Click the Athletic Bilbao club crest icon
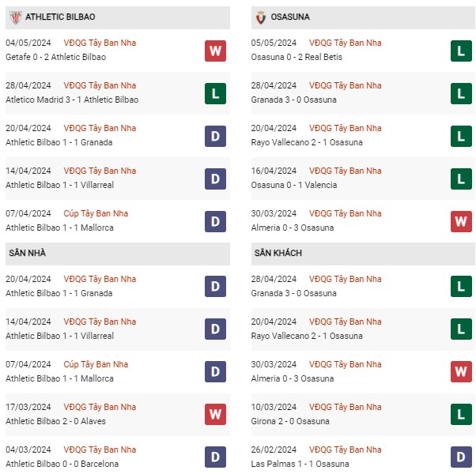Image resolution: width=476 pixels, height=474 pixels. (15, 17)
